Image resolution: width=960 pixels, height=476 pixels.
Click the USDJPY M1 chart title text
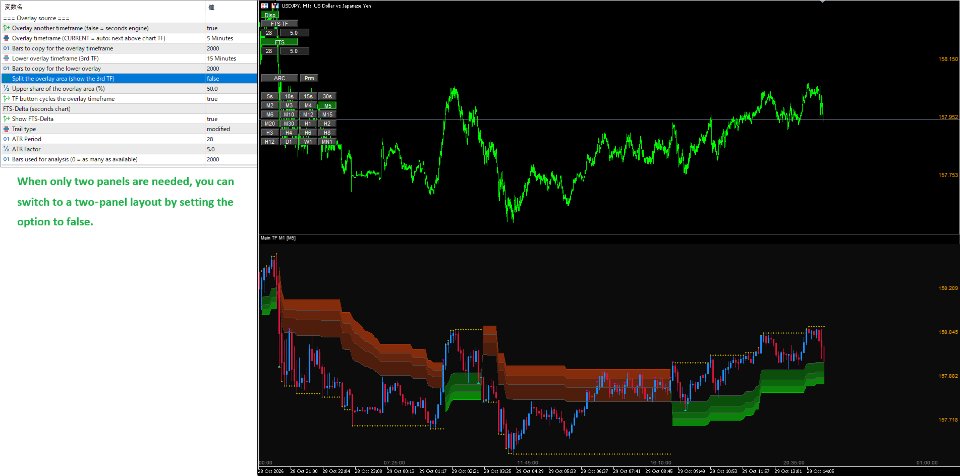click(x=326, y=6)
